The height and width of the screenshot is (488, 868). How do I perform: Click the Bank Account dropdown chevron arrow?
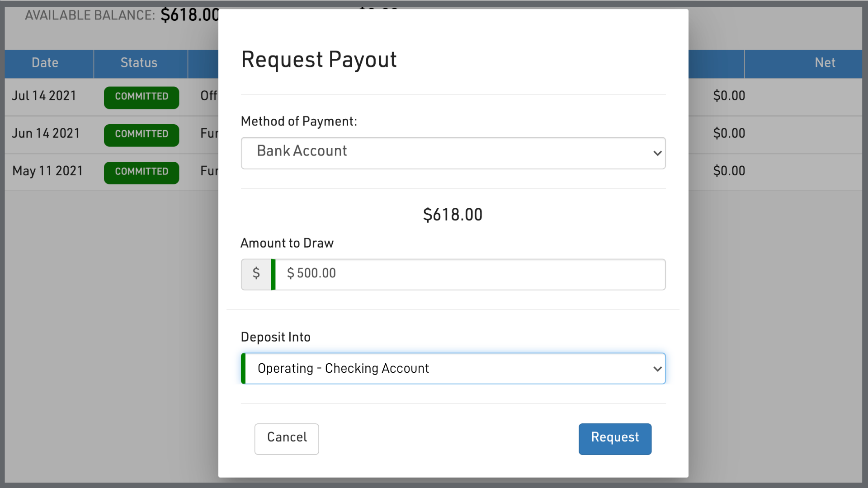coord(657,153)
